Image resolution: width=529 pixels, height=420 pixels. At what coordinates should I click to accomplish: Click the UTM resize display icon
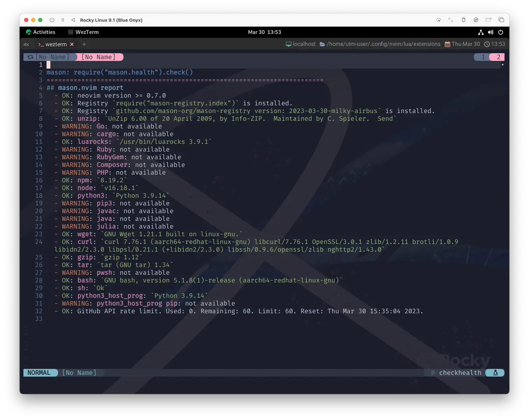451,20
